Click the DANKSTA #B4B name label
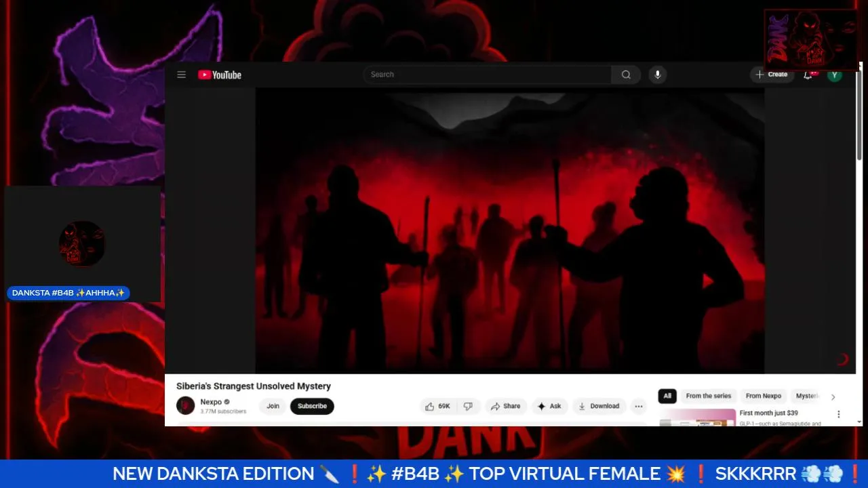The width and height of the screenshot is (868, 488). (x=68, y=293)
